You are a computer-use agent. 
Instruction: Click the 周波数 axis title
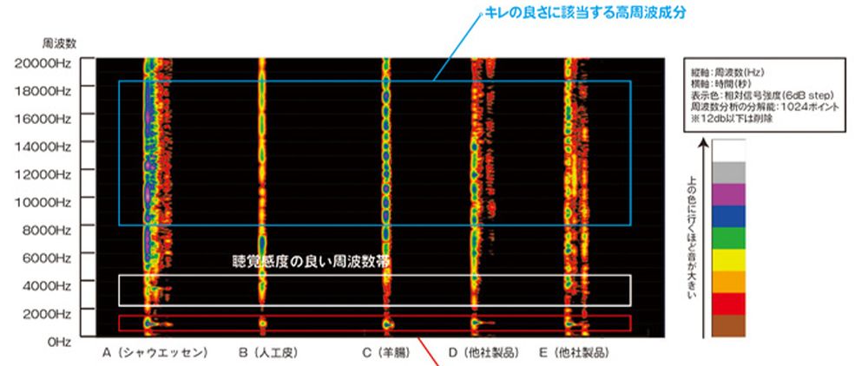click(x=59, y=42)
